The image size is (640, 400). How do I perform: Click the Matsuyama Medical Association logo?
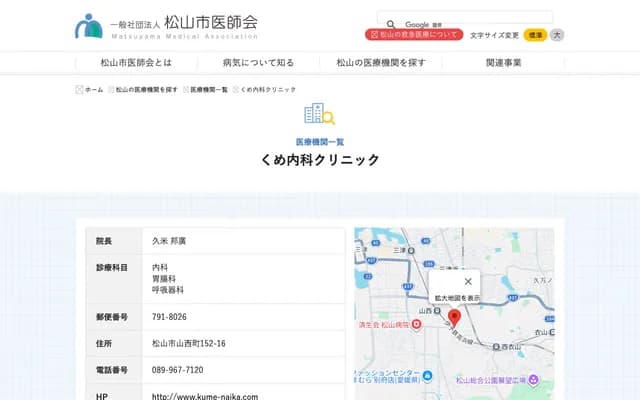(166, 25)
